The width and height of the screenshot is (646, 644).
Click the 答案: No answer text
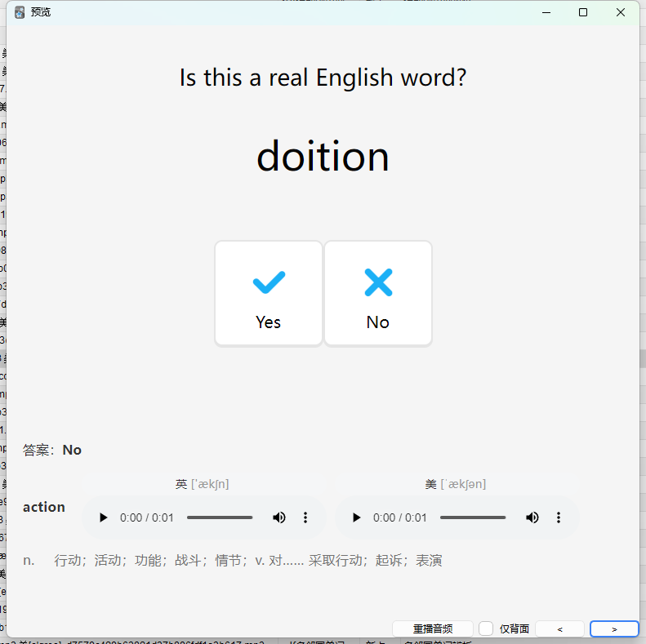pyautogui.click(x=52, y=450)
